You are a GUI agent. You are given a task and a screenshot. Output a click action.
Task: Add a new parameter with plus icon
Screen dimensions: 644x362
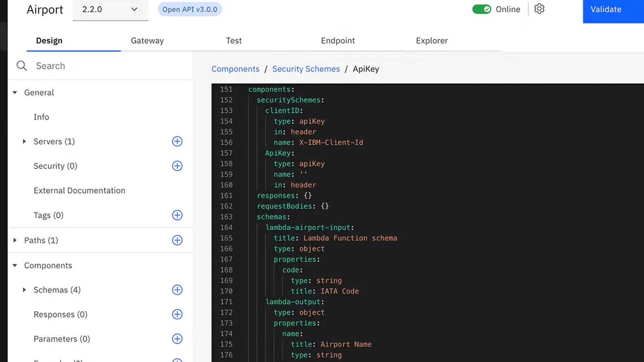point(177,339)
